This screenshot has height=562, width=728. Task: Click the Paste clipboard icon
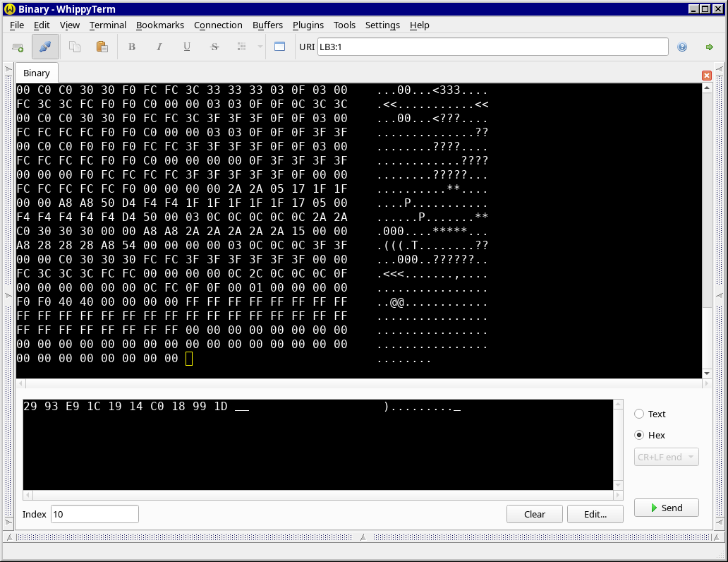(102, 47)
